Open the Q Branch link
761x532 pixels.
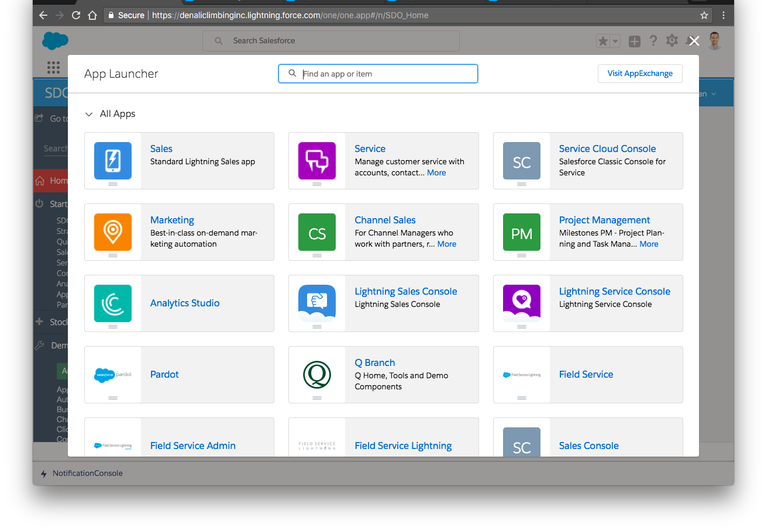[x=375, y=362]
